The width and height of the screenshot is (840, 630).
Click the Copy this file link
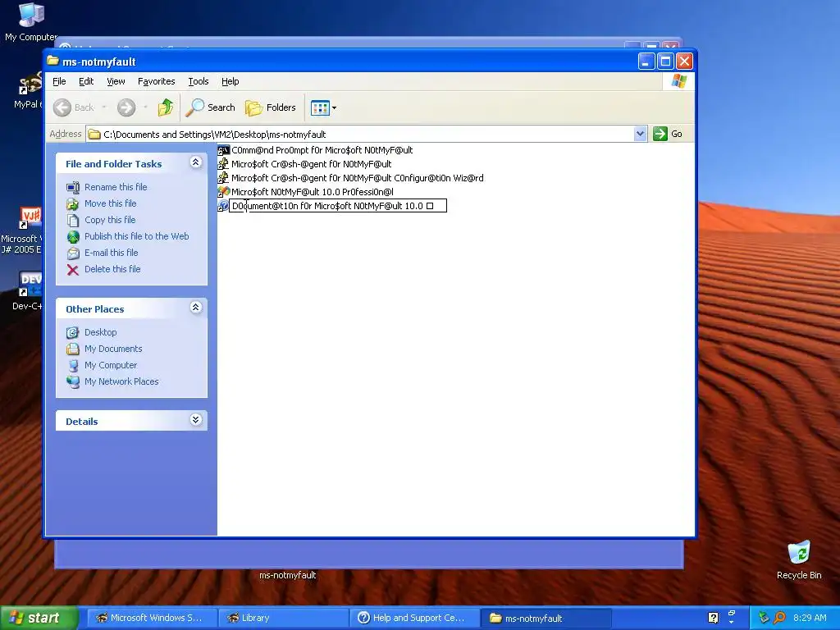(x=110, y=220)
